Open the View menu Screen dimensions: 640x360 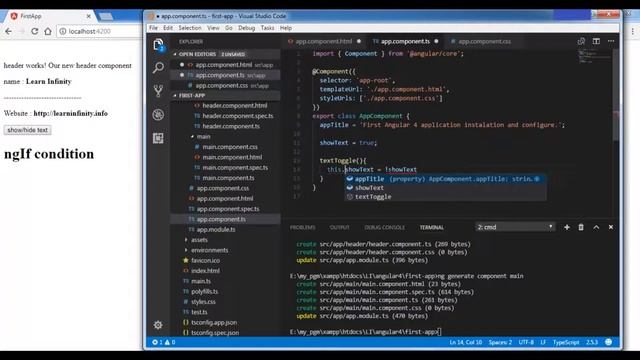click(x=213, y=28)
